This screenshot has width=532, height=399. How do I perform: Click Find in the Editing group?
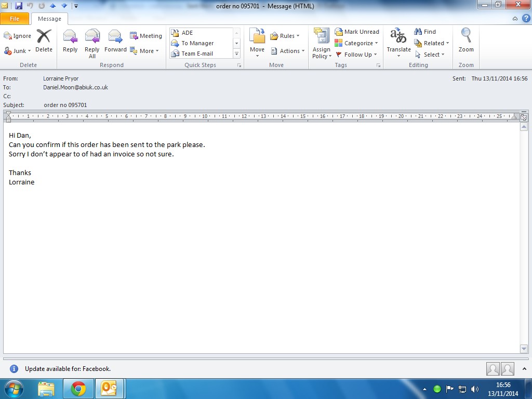tap(425, 32)
